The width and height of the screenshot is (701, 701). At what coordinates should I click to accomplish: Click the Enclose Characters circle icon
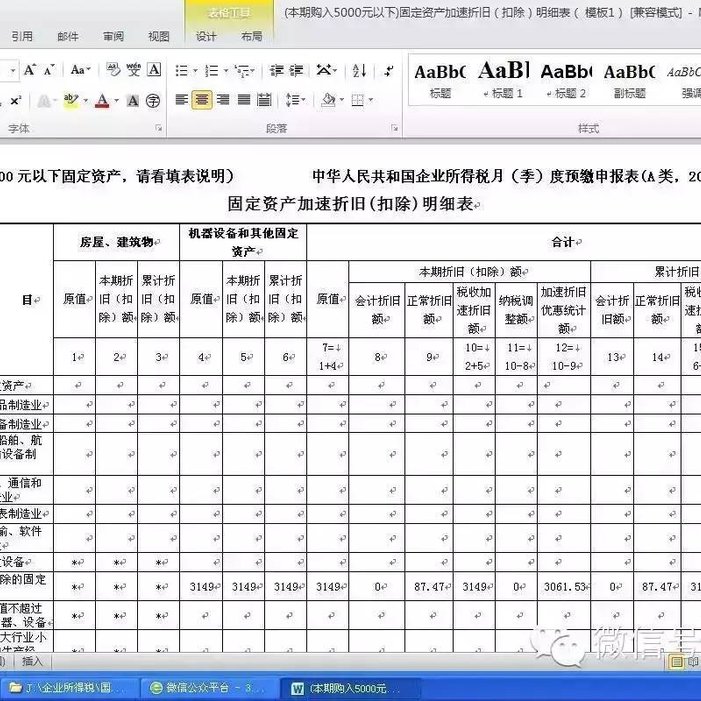153,101
